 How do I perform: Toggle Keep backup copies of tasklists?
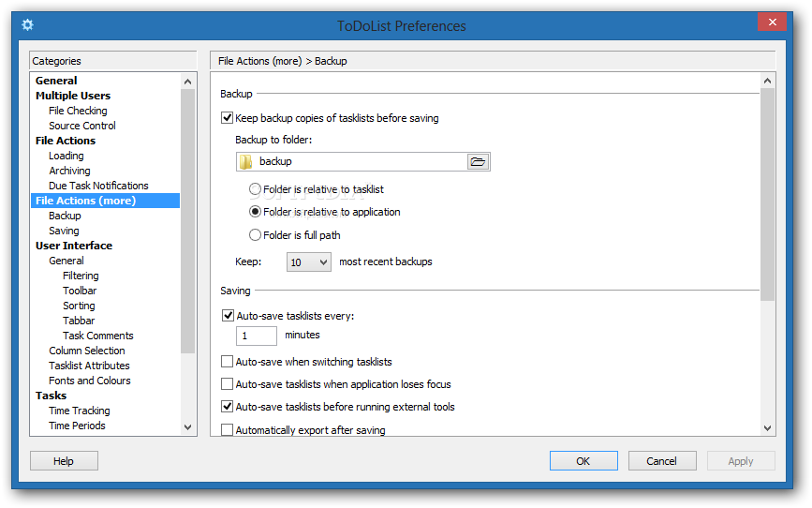(227, 118)
